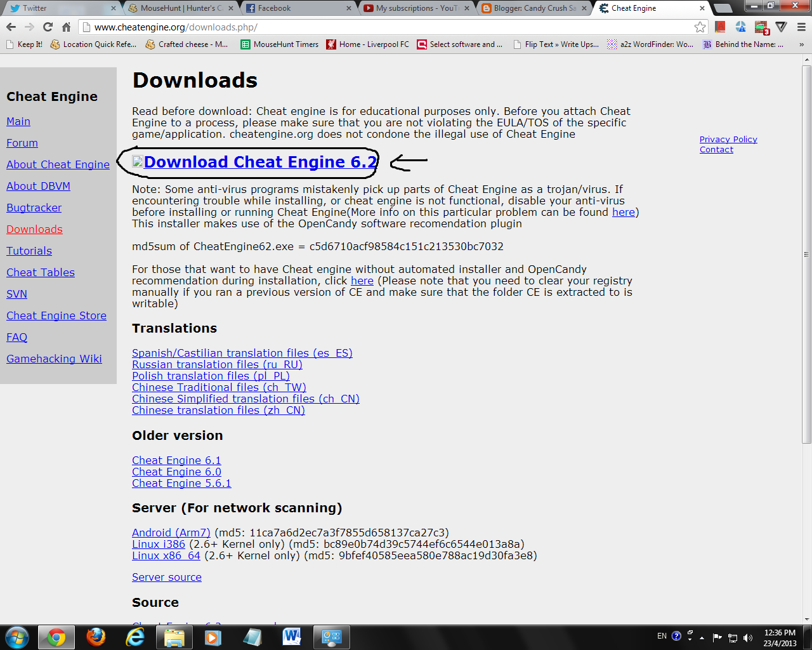
Task: Launch Firefox from the taskbar
Action: (96, 637)
